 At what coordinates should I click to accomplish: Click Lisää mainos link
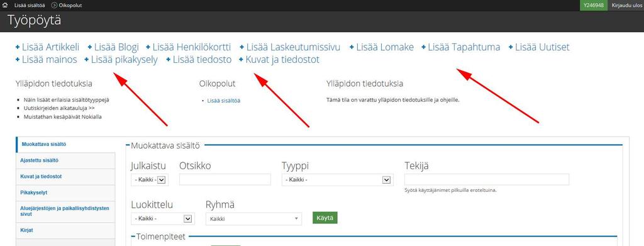click(49, 60)
